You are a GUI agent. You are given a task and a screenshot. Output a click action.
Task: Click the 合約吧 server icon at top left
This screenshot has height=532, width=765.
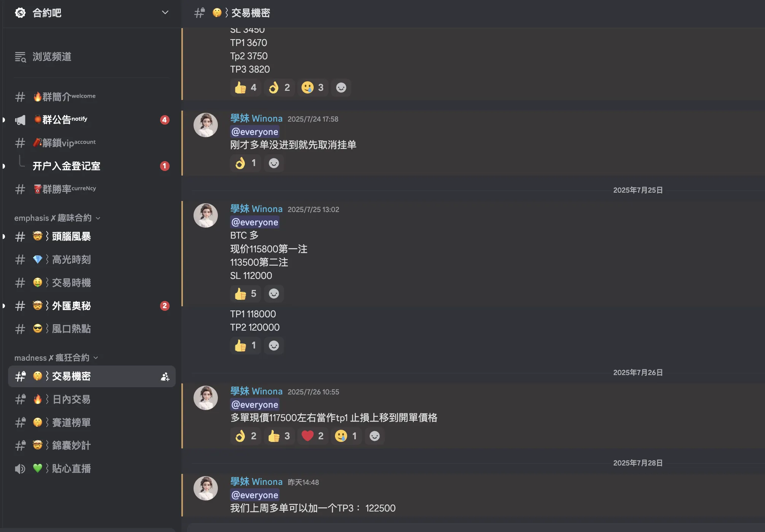tap(20, 13)
